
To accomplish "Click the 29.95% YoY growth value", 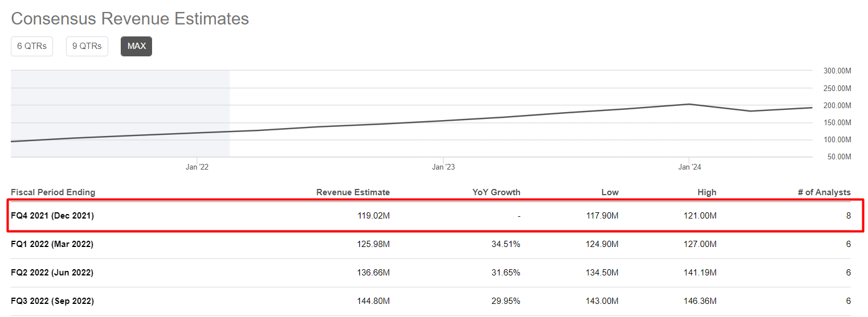I will click(x=506, y=301).
